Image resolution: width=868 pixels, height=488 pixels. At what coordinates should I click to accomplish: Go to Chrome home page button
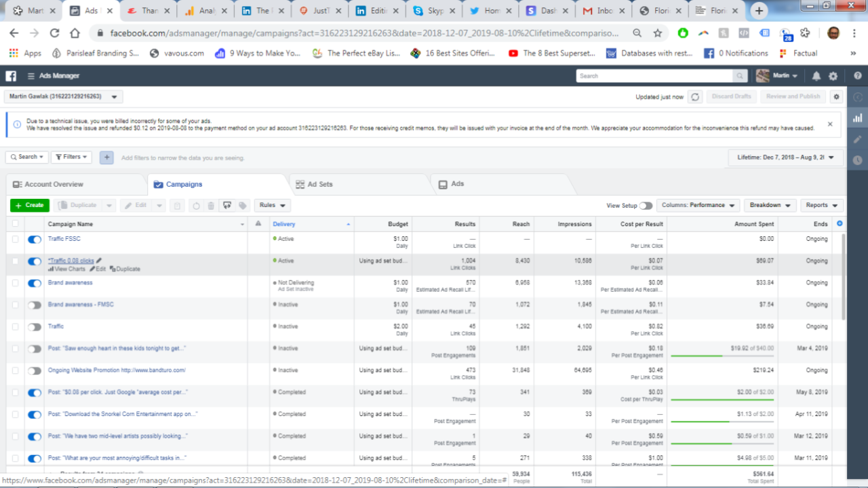75,33
